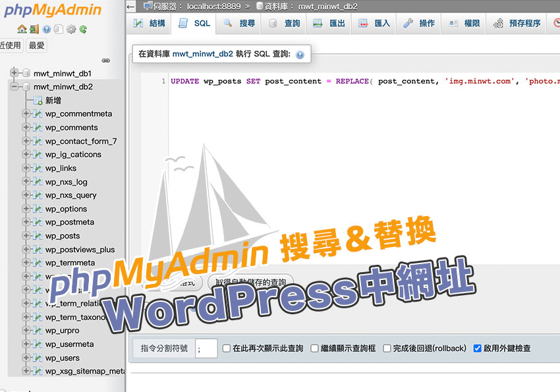This screenshot has width=560, height=392.
Task: Expand the wp_postmeta table node
Action: point(26,222)
